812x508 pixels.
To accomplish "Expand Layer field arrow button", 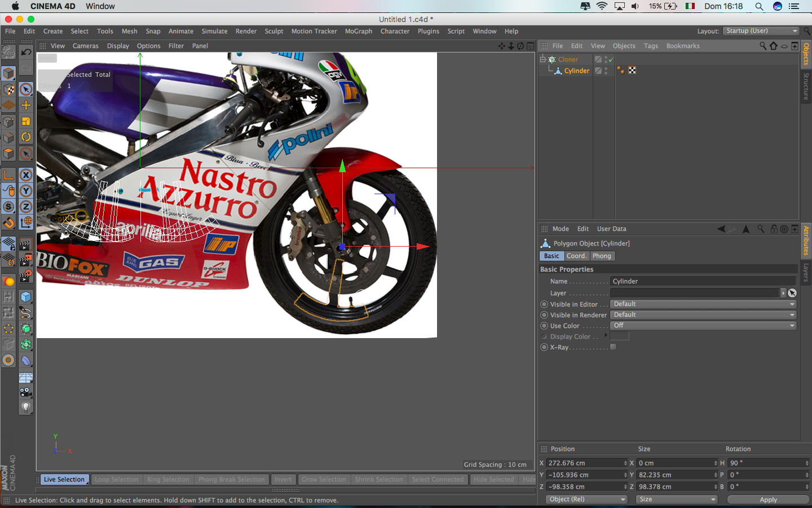I will click(x=783, y=293).
